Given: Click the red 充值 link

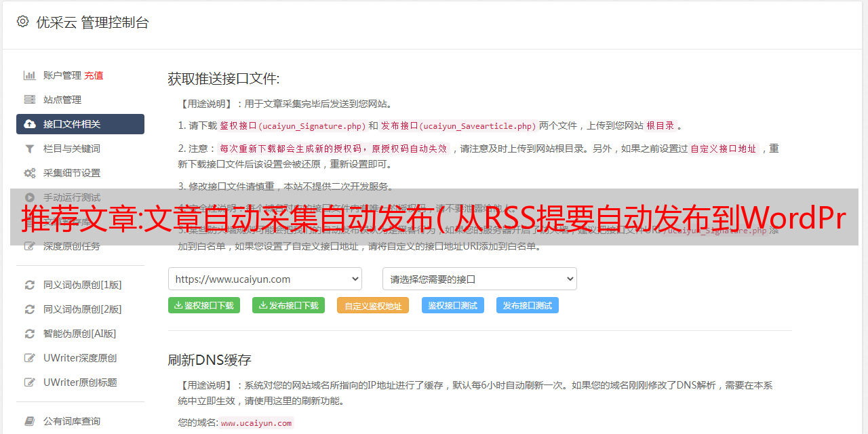Looking at the screenshot, I should (94, 75).
